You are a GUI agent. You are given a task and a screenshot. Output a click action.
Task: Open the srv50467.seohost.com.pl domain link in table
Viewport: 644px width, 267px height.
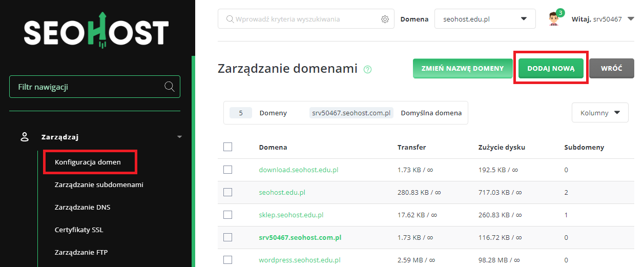[300, 237]
